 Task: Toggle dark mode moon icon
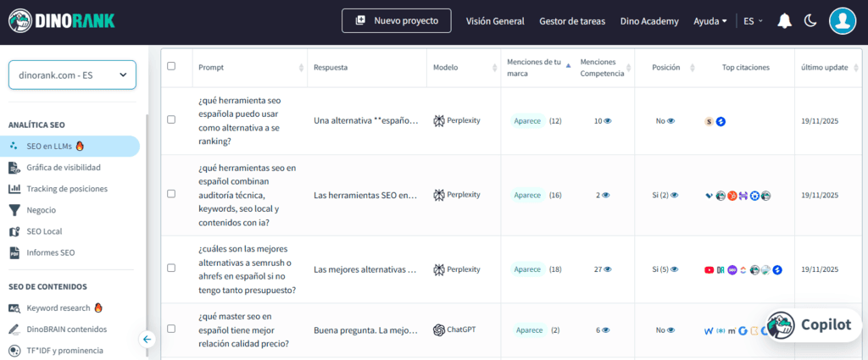click(810, 21)
